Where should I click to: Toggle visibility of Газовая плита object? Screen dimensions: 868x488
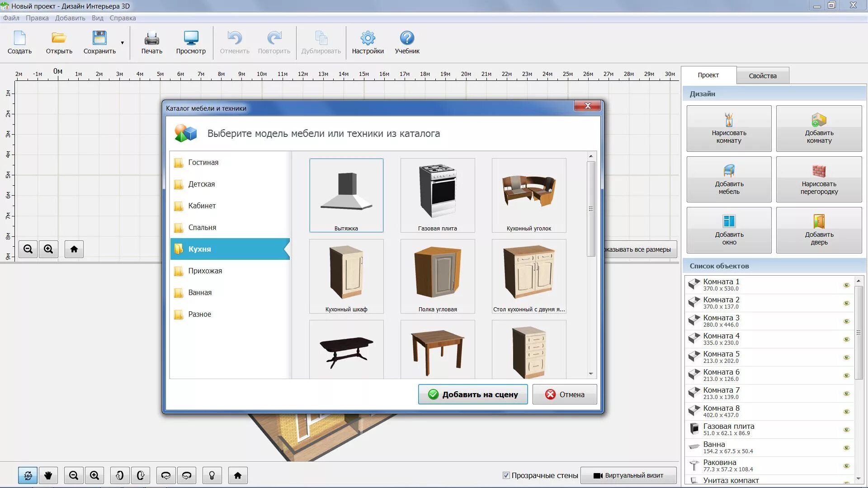(846, 430)
